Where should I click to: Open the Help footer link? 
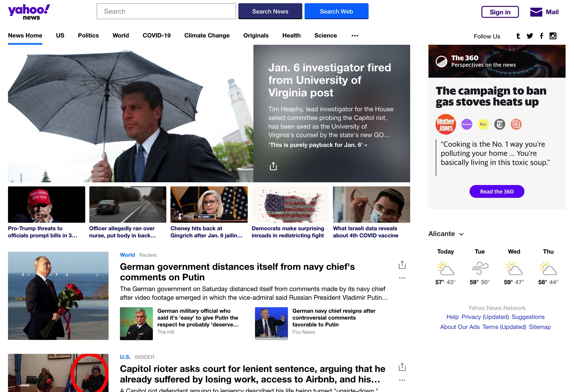pyautogui.click(x=452, y=317)
